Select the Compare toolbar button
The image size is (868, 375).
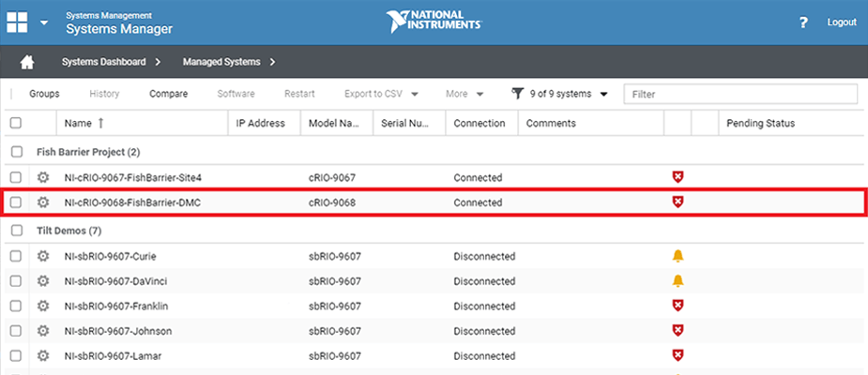point(168,94)
